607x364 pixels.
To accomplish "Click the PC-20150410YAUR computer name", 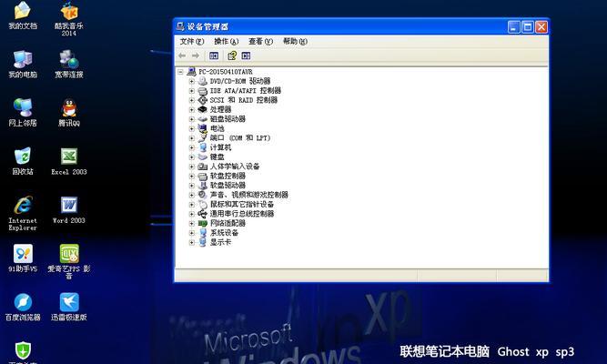I will (226, 72).
